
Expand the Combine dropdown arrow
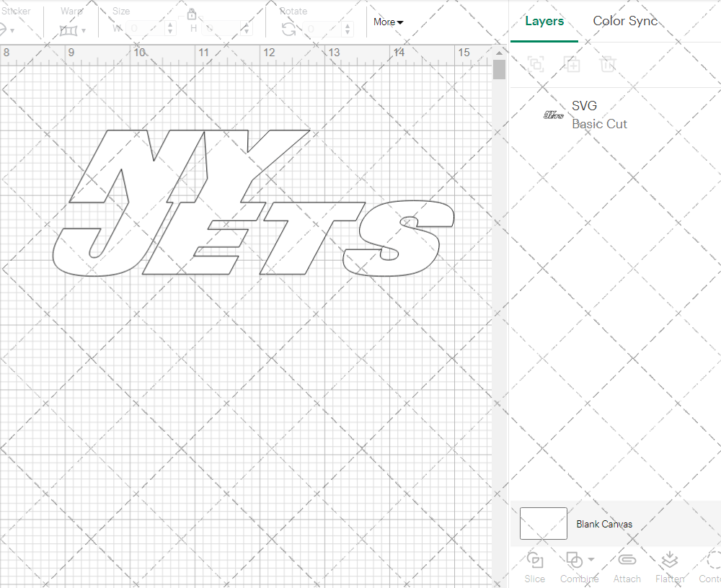pyautogui.click(x=591, y=559)
